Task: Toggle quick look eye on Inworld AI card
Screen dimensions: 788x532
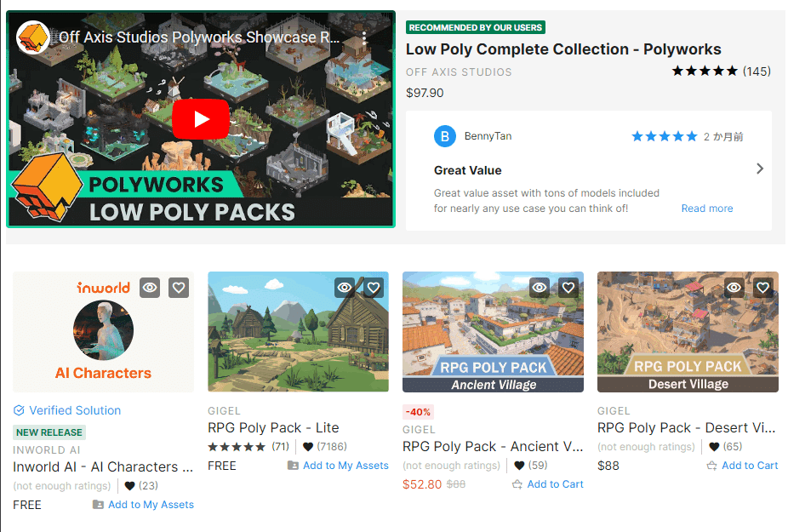Action: 150,288
